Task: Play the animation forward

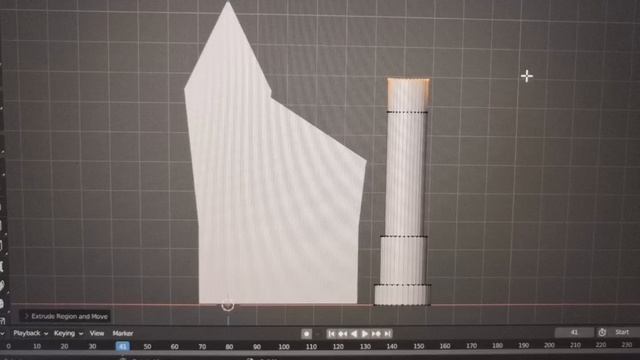Action: pyautogui.click(x=365, y=334)
